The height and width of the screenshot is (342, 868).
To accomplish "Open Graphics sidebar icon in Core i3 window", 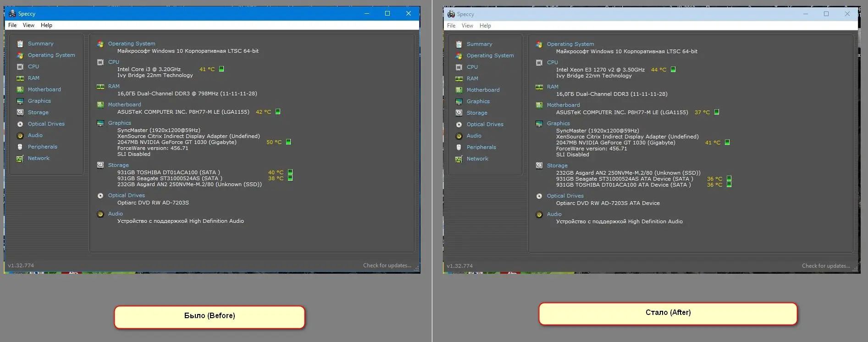I will [20, 101].
